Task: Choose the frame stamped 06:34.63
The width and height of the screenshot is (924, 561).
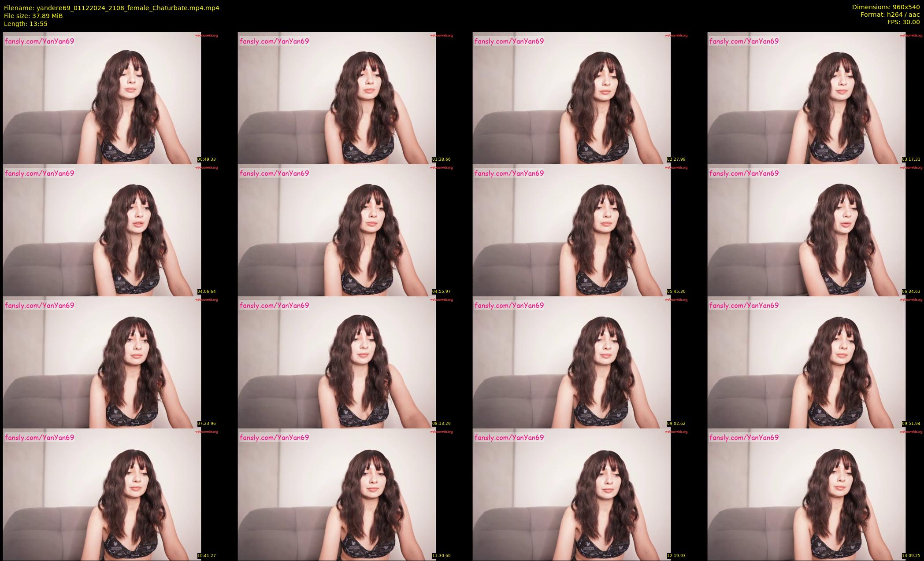Action: (815, 230)
